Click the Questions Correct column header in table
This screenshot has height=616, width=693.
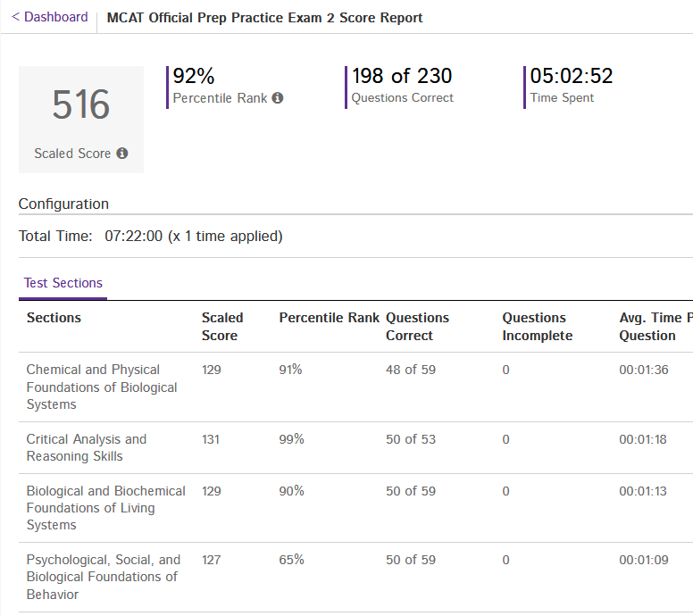coord(417,327)
